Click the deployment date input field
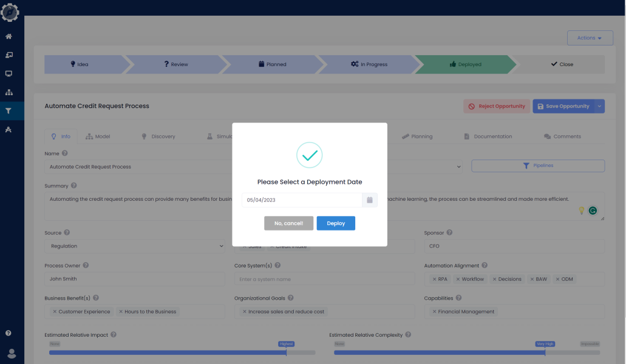This screenshot has height=364, width=626. click(x=301, y=200)
